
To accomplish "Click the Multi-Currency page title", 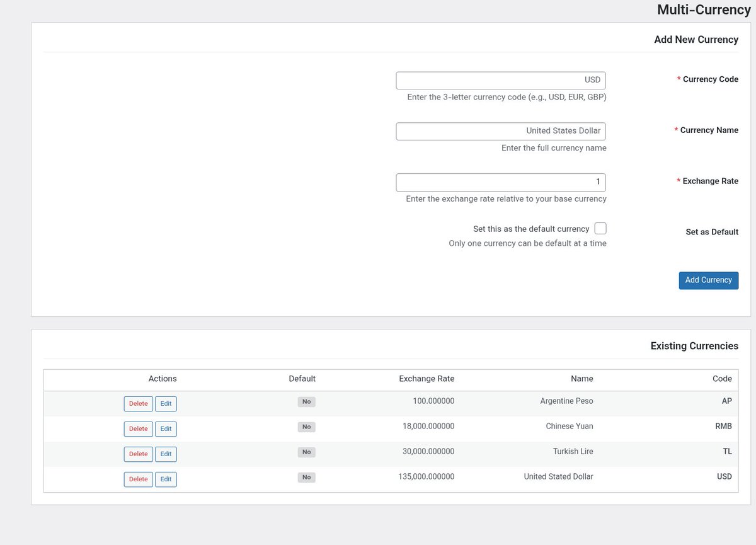I will click(x=704, y=9).
